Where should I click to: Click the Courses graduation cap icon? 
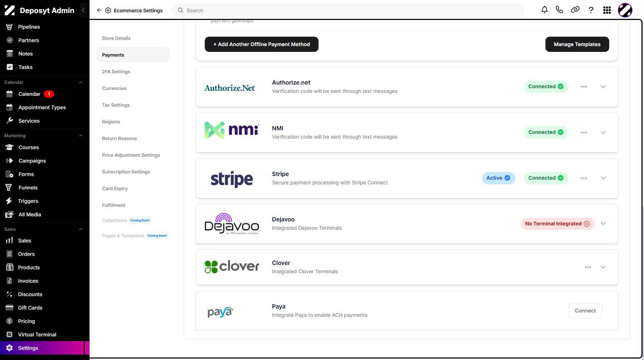click(x=9, y=147)
